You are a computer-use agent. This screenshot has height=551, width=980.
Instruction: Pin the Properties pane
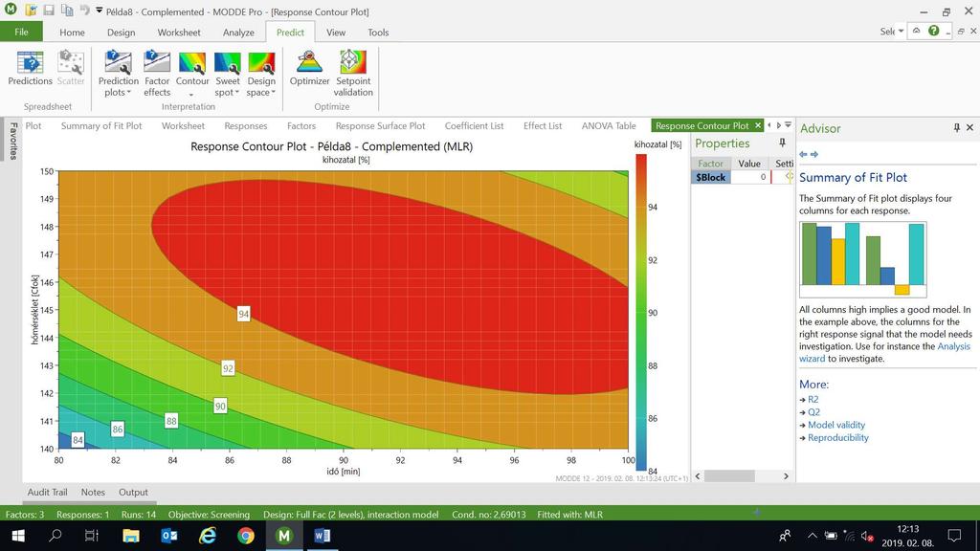tap(782, 143)
